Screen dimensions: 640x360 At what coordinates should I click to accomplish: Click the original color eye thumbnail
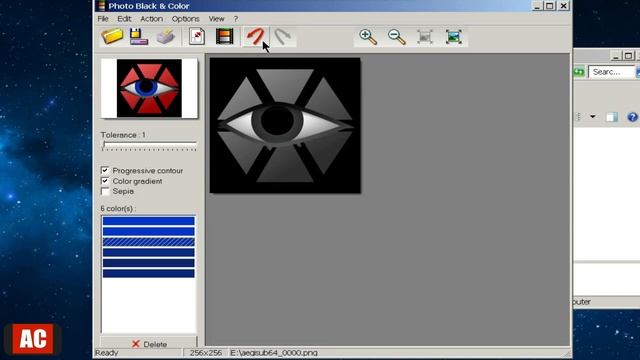149,88
